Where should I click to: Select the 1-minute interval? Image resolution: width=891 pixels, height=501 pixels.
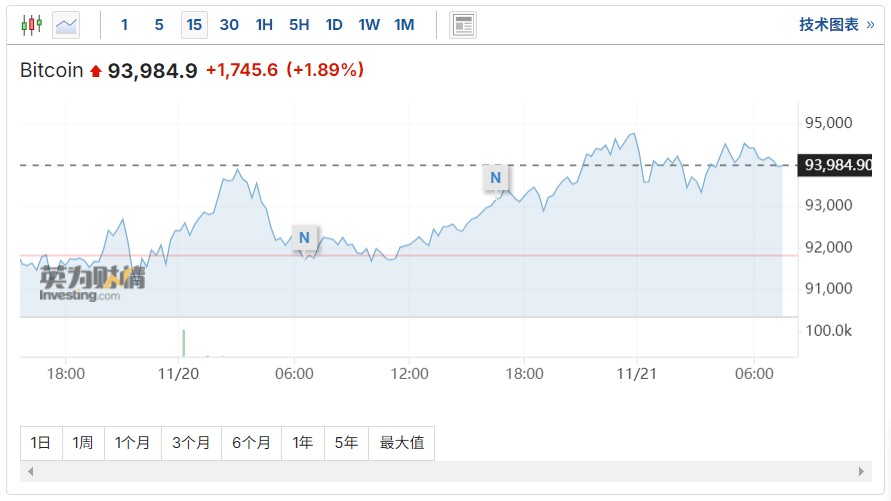(125, 25)
